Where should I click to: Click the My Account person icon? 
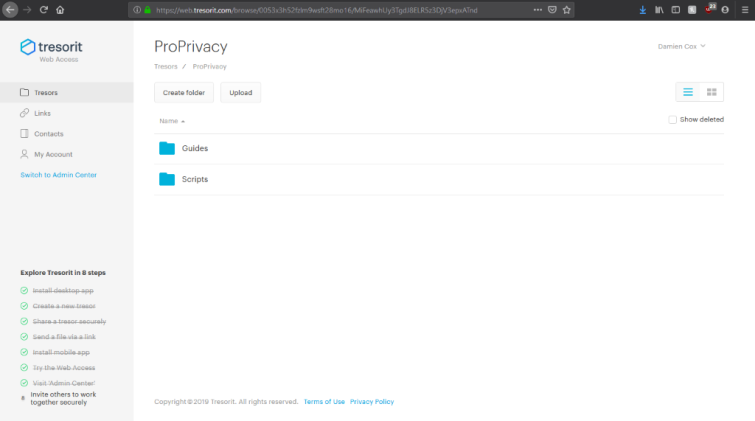pos(24,154)
